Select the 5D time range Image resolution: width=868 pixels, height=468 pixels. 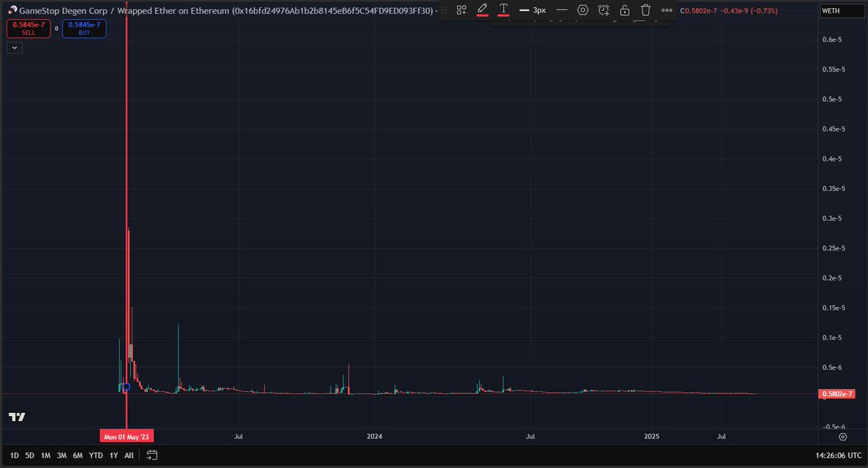click(x=30, y=456)
